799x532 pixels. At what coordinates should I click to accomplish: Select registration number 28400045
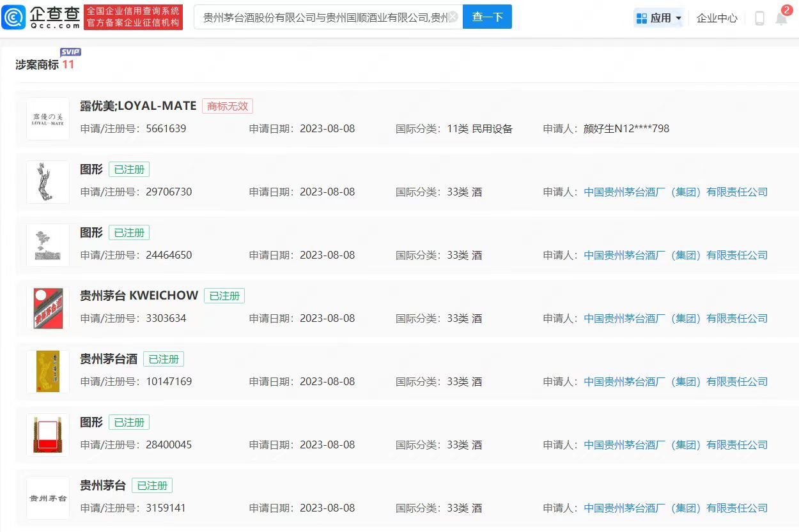pyautogui.click(x=169, y=445)
